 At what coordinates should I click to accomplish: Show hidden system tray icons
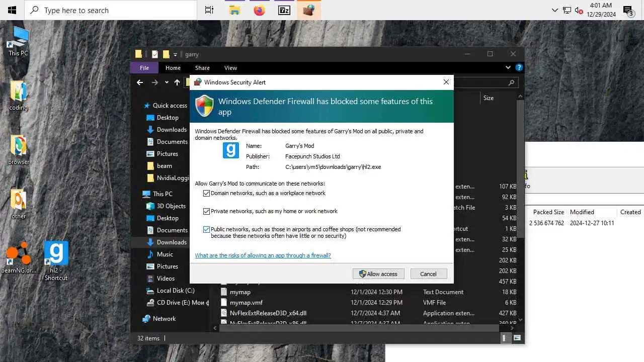(555, 10)
